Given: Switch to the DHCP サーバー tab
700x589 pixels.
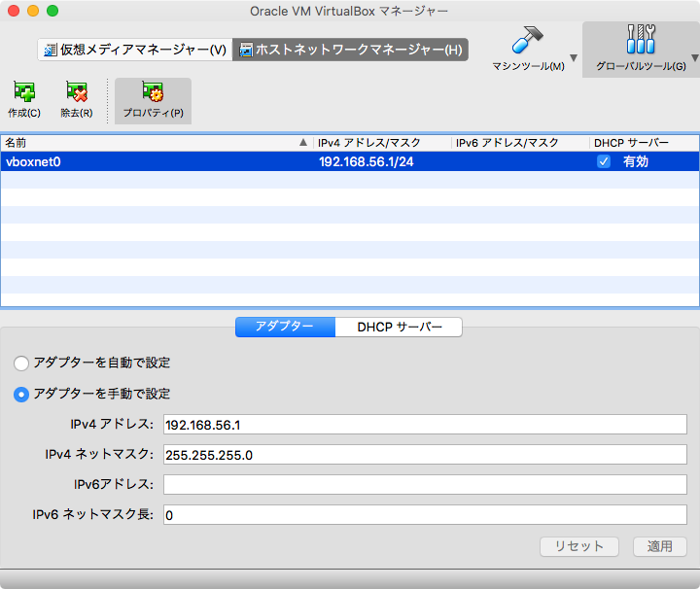Looking at the screenshot, I should click(399, 328).
